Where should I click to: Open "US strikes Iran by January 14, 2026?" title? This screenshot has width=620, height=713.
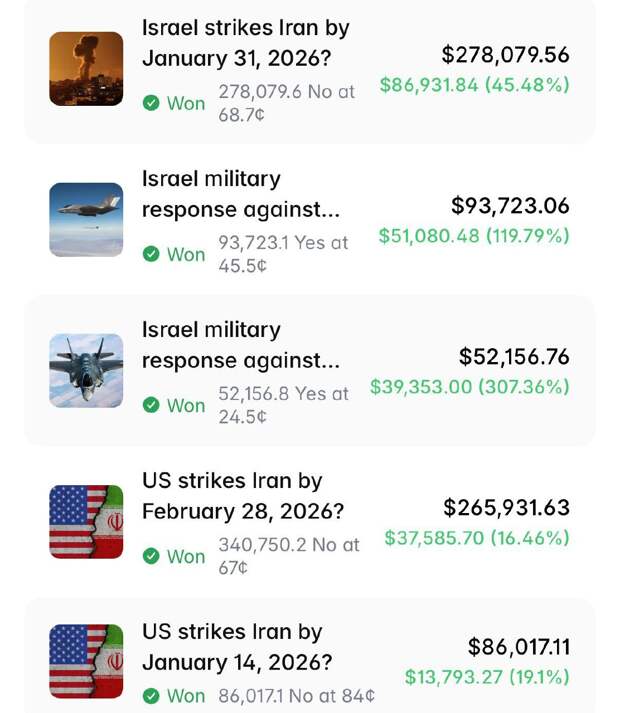pos(239,647)
